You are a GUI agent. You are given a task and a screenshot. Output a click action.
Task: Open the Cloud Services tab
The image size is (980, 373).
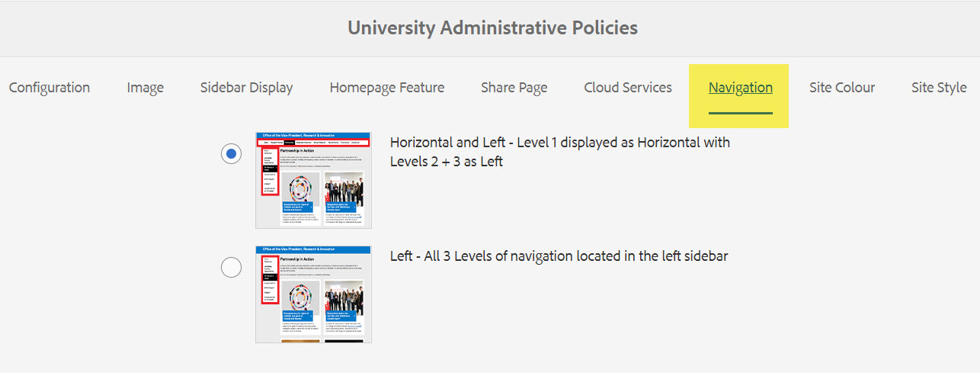[628, 88]
